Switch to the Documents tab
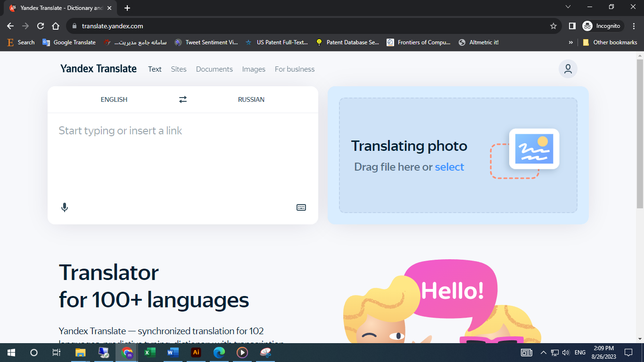 (215, 69)
